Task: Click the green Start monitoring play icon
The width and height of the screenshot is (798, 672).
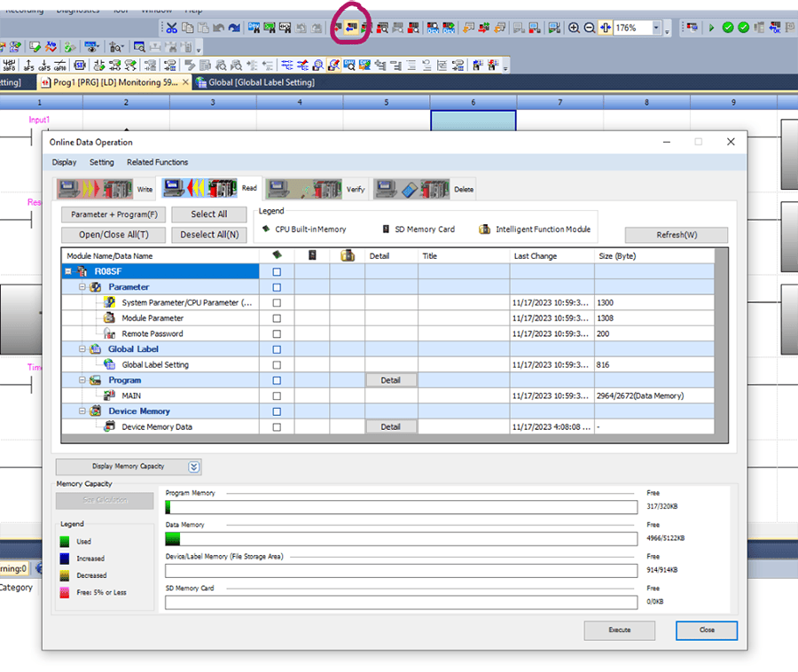Action: (x=711, y=28)
